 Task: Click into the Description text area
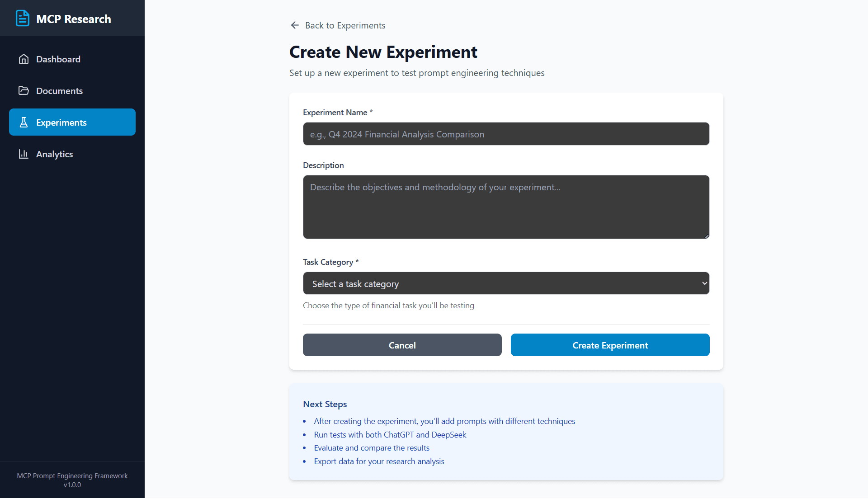[x=505, y=207]
